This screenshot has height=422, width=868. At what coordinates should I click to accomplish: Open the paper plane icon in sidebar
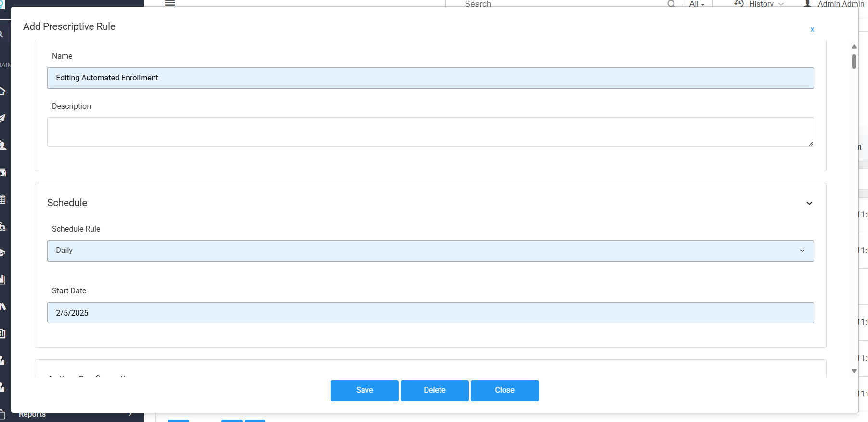coord(3,118)
